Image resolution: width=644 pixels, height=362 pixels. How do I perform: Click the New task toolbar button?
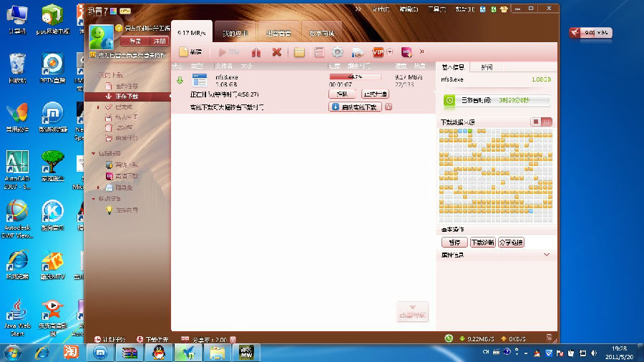tap(191, 52)
